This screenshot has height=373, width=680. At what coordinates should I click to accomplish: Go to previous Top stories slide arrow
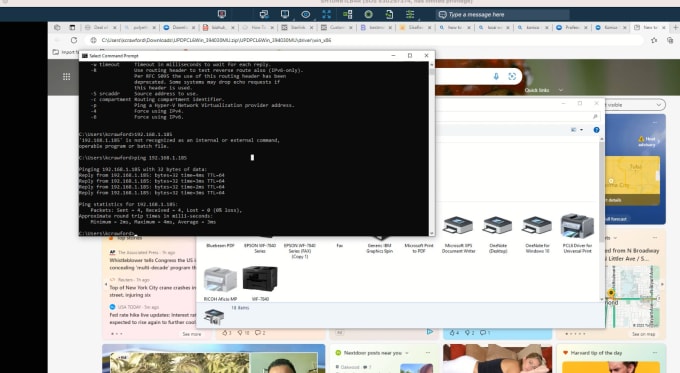pos(106,285)
